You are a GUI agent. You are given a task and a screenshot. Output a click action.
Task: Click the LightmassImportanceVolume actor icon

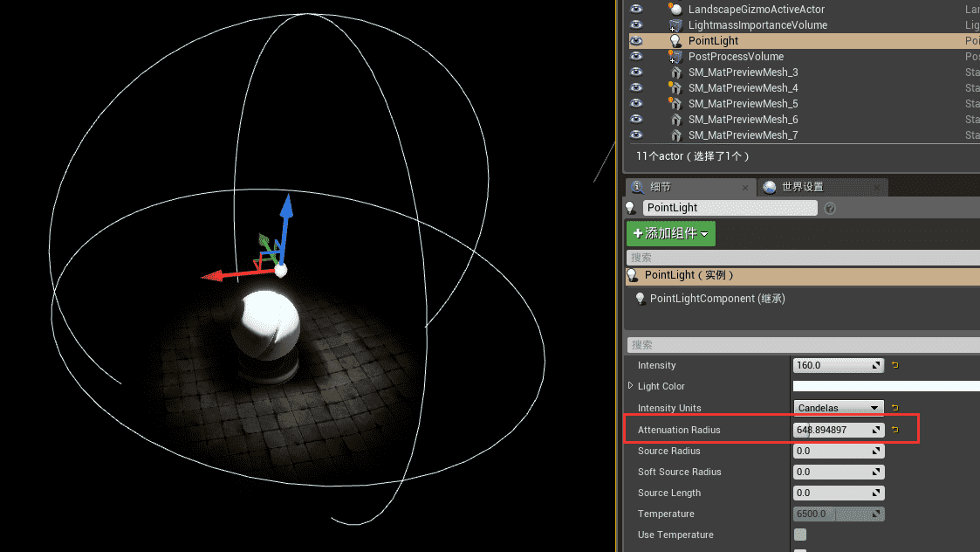(675, 25)
